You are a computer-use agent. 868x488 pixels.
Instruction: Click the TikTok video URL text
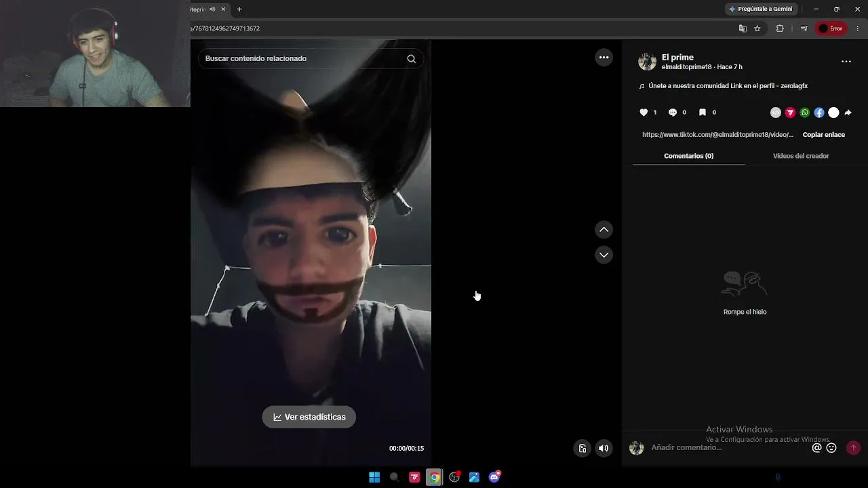717,135
